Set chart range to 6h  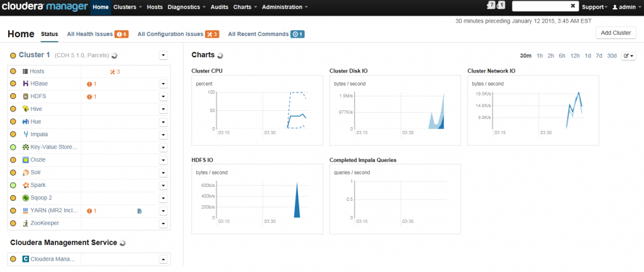(562, 56)
